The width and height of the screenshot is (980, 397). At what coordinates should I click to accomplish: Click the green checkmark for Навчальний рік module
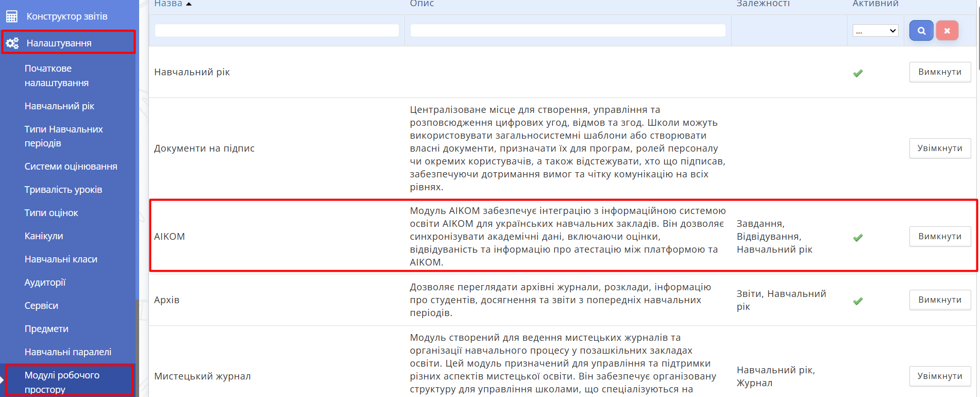pyautogui.click(x=858, y=73)
